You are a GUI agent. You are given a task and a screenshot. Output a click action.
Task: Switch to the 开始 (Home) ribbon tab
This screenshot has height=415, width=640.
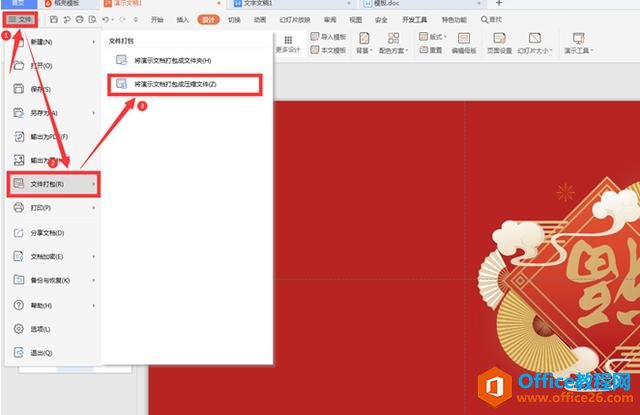tap(157, 20)
